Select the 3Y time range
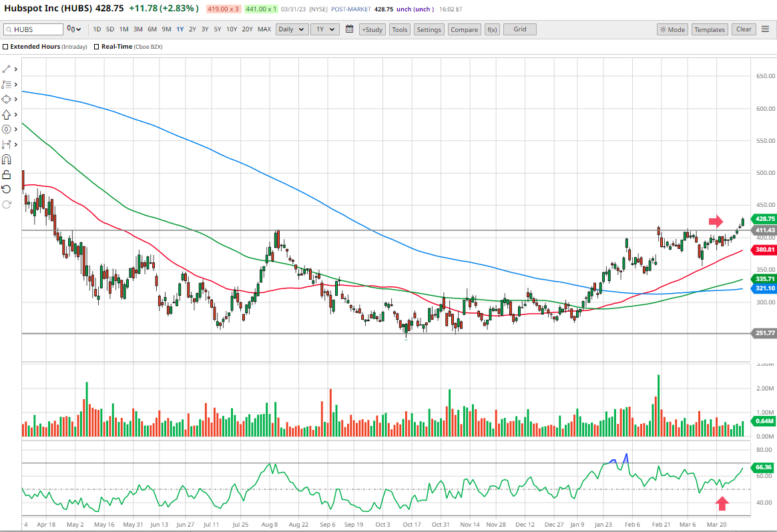Image resolution: width=777 pixels, height=532 pixels. 205,29
